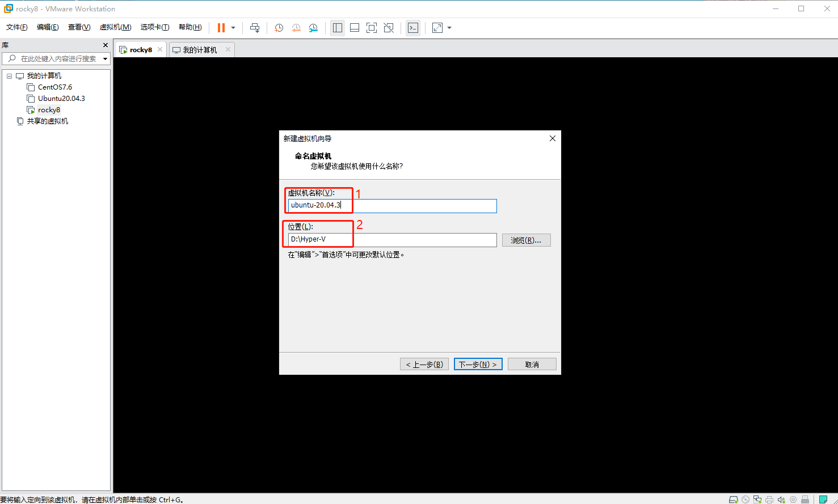838x504 pixels.
Task: Click the Ubuntu20.04.3 VM icon in library
Action: (x=31, y=99)
